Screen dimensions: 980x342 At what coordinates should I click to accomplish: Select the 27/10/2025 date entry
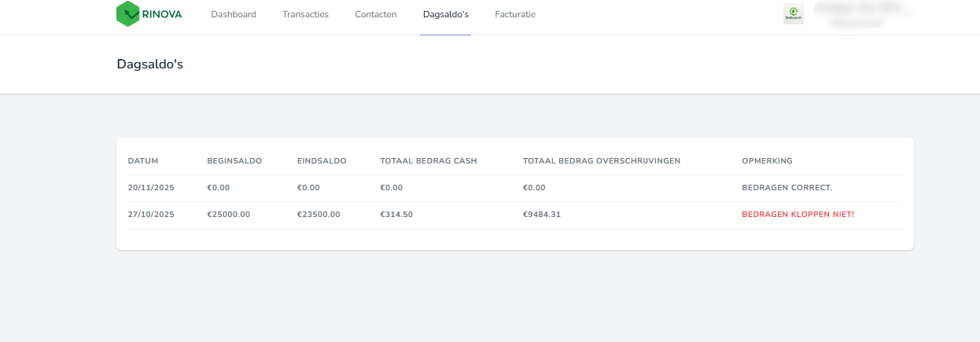151,215
